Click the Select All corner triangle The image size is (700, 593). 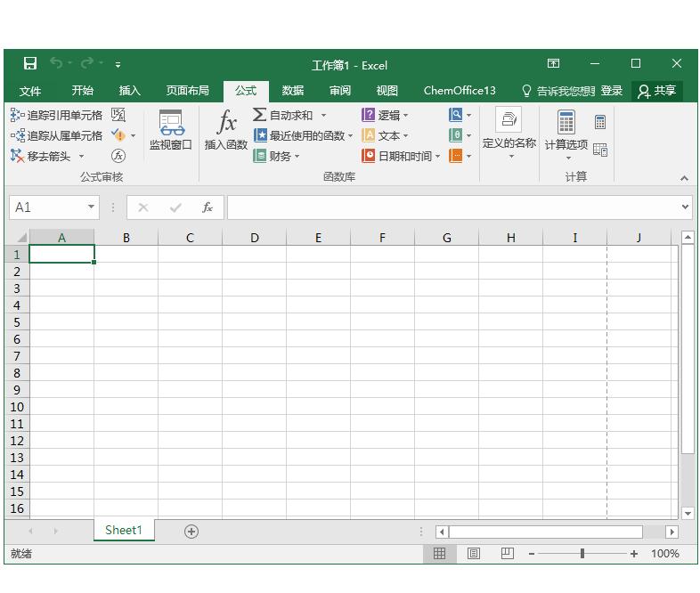click(21, 238)
